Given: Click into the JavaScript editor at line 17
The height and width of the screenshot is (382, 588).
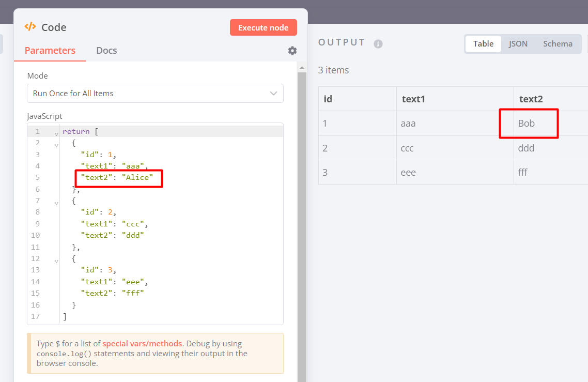Looking at the screenshot, I should (155, 316).
